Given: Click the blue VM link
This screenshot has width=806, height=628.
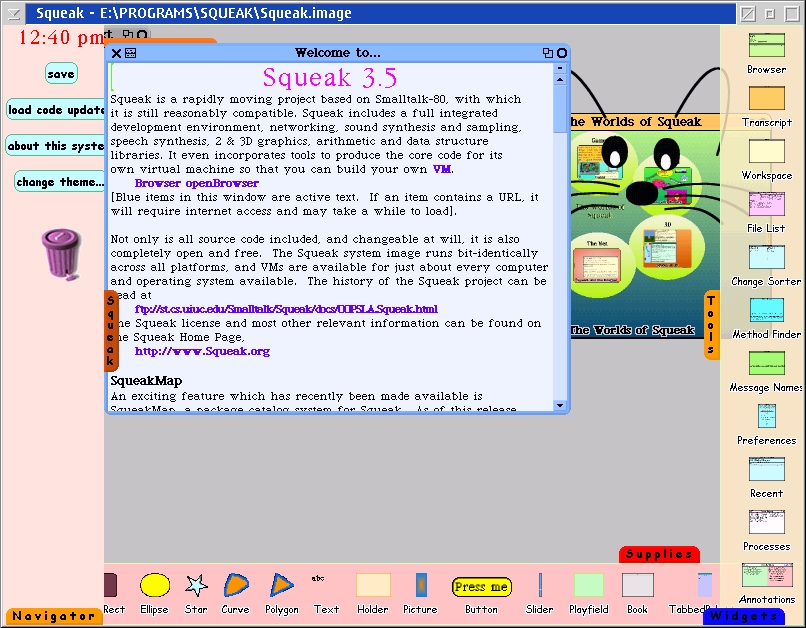Looking at the screenshot, I should (x=442, y=169).
